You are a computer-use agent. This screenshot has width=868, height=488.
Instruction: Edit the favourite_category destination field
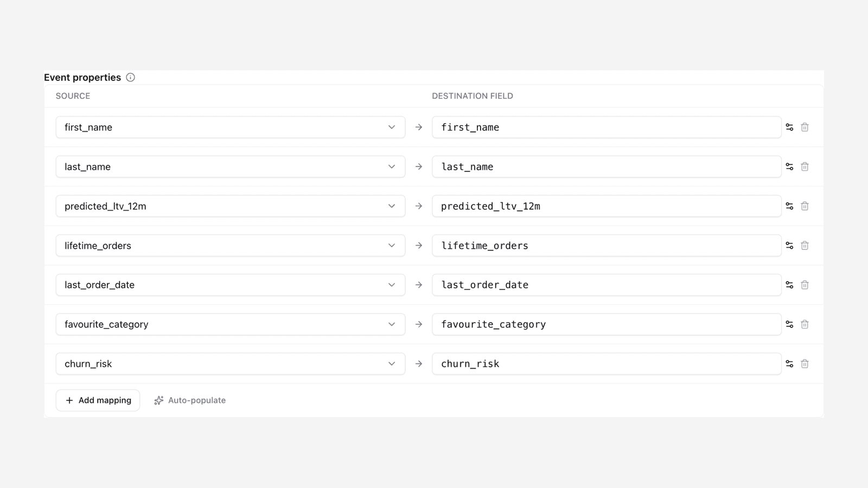pos(607,324)
